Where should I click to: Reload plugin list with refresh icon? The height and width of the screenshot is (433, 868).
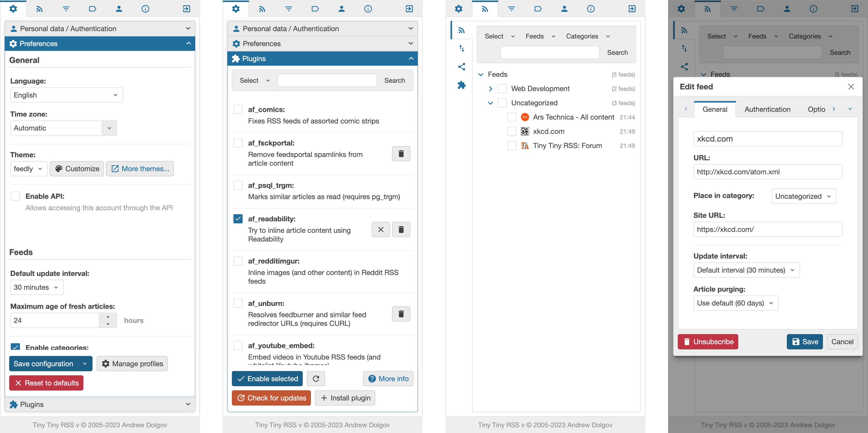[x=316, y=379]
